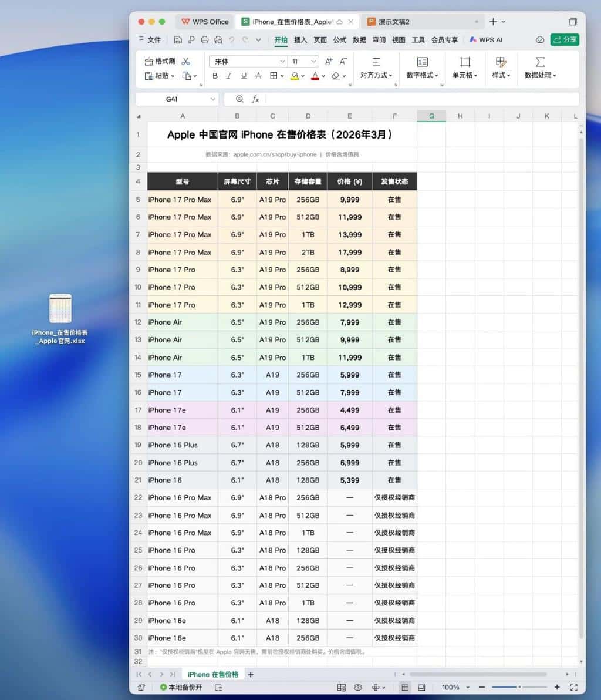Click the green 分享 share button
The image size is (601, 700).
pyautogui.click(x=565, y=40)
